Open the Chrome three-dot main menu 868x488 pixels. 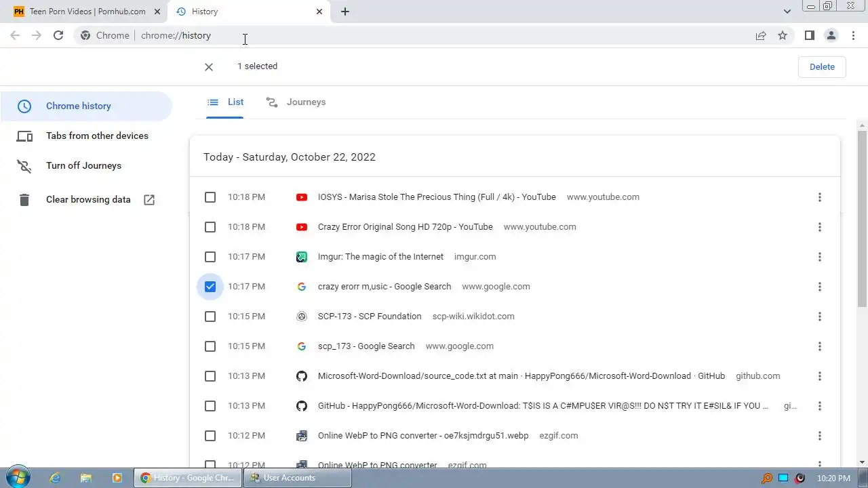(852, 35)
